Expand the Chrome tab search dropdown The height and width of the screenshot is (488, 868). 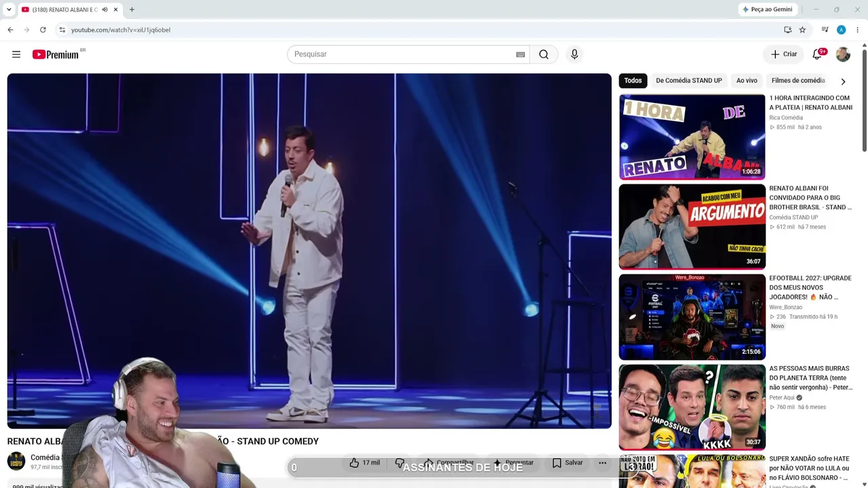9,9
